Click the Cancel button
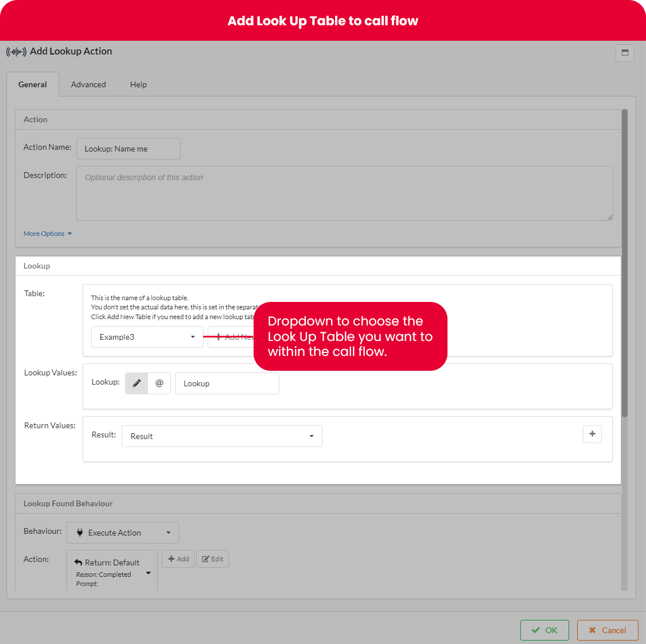 (x=608, y=630)
